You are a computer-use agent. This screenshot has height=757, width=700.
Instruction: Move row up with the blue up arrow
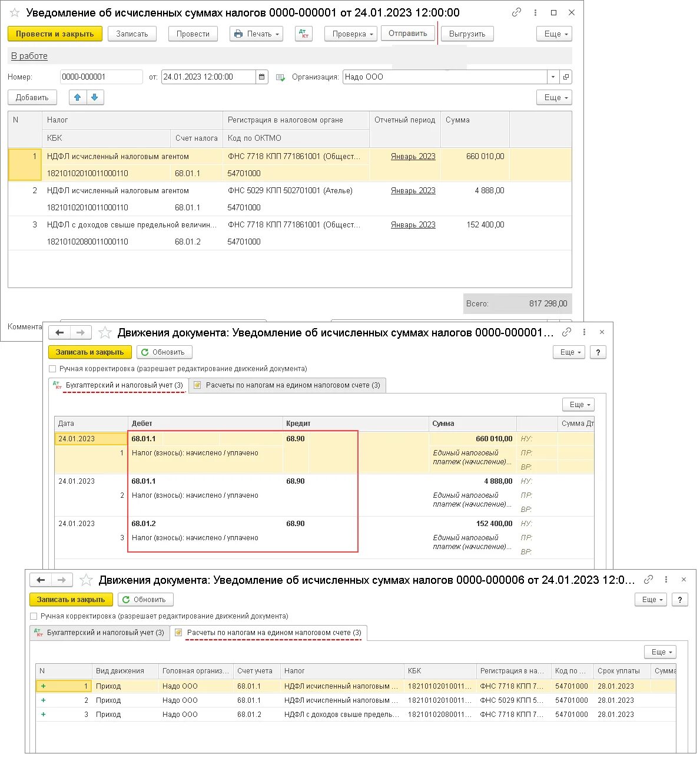click(x=78, y=97)
